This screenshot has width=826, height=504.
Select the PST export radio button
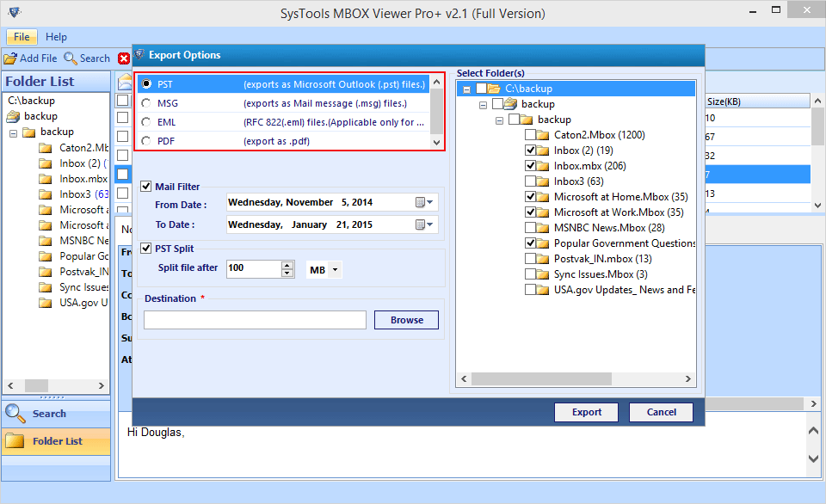click(146, 84)
